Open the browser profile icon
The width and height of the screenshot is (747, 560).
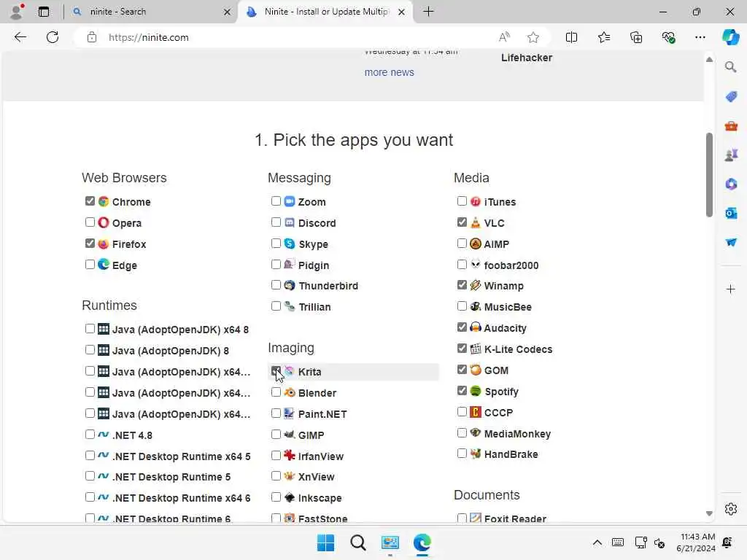[x=18, y=12]
